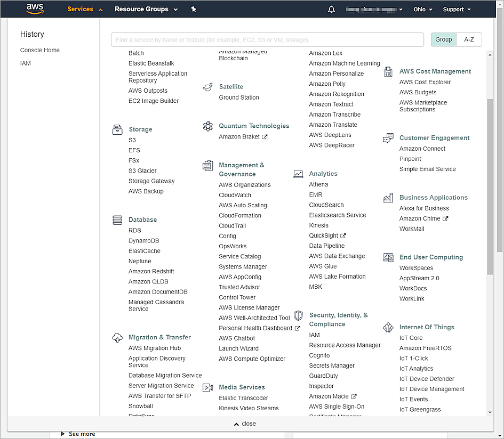Click the Management & Governance clipboard icon
The height and width of the screenshot is (439, 504).
(x=207, y=165)
